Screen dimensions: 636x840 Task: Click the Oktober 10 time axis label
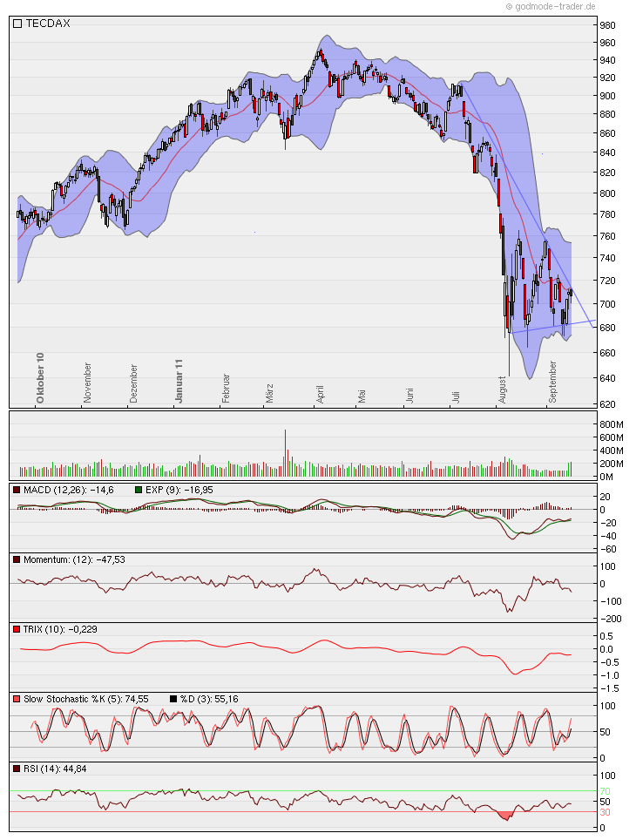[x=40, y=377]
